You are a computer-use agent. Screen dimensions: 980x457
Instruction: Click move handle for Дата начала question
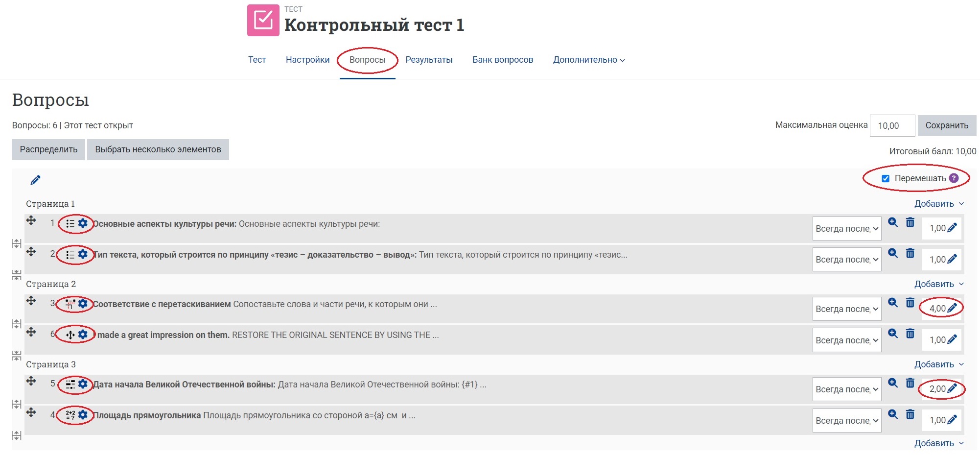(31, 381)
